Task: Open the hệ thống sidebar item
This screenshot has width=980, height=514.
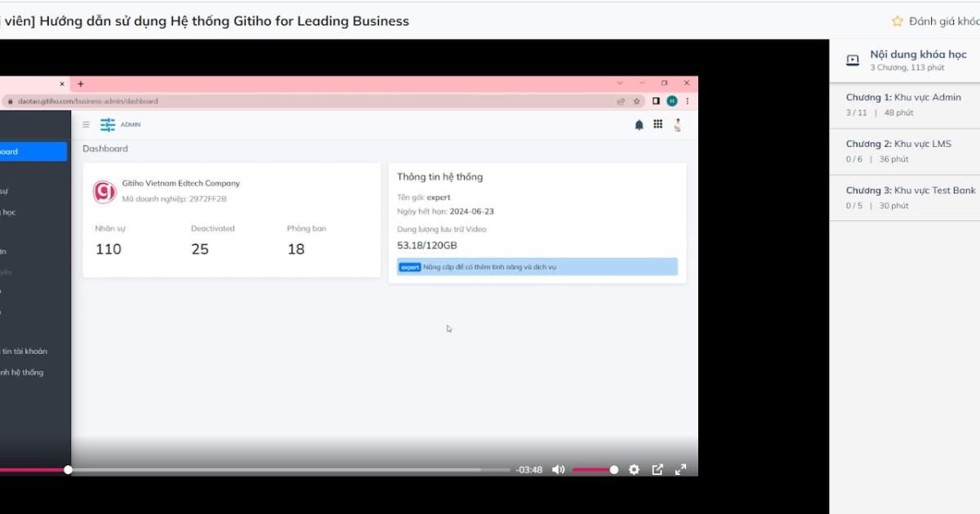Action: click(22, 372)
